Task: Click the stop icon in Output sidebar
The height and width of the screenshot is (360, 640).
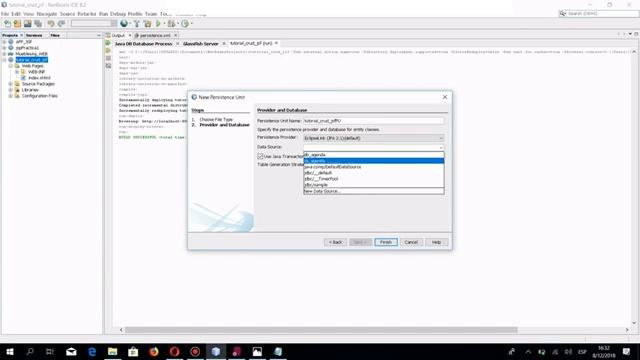Action: (108, 58)
